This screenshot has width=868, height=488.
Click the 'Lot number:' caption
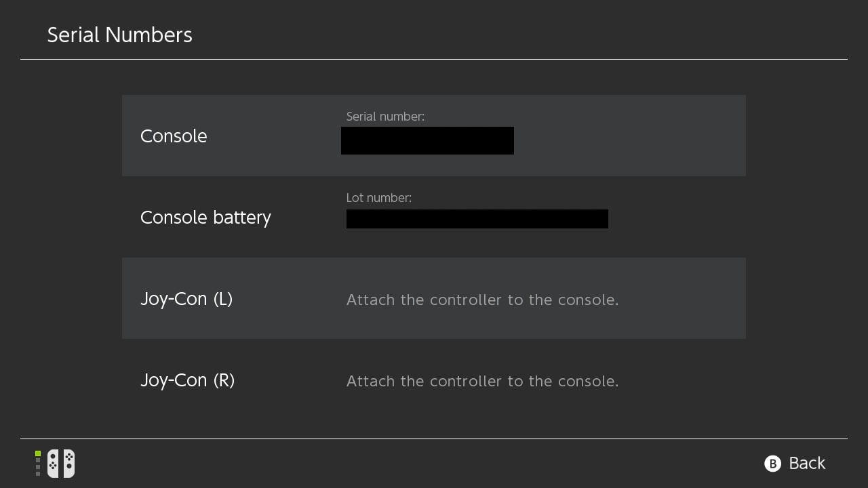379,198
